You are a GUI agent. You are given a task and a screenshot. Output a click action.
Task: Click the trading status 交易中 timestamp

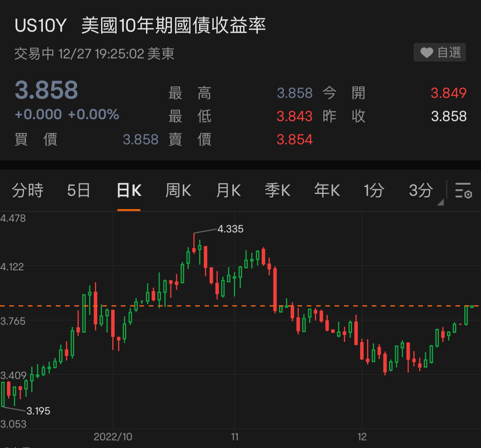tap(94, 54)
